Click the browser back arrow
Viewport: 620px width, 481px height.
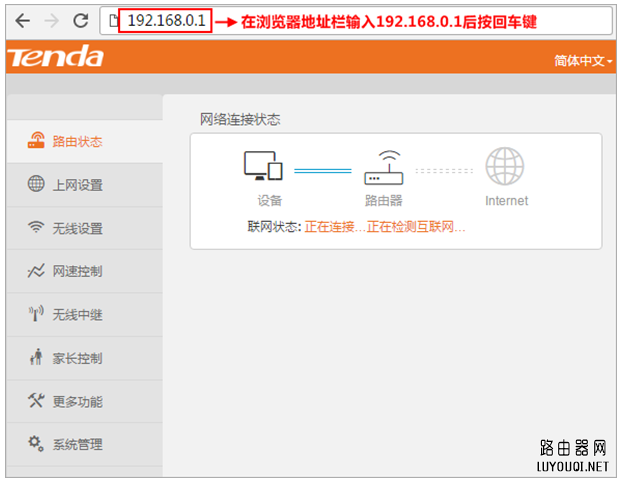[21, 21]
